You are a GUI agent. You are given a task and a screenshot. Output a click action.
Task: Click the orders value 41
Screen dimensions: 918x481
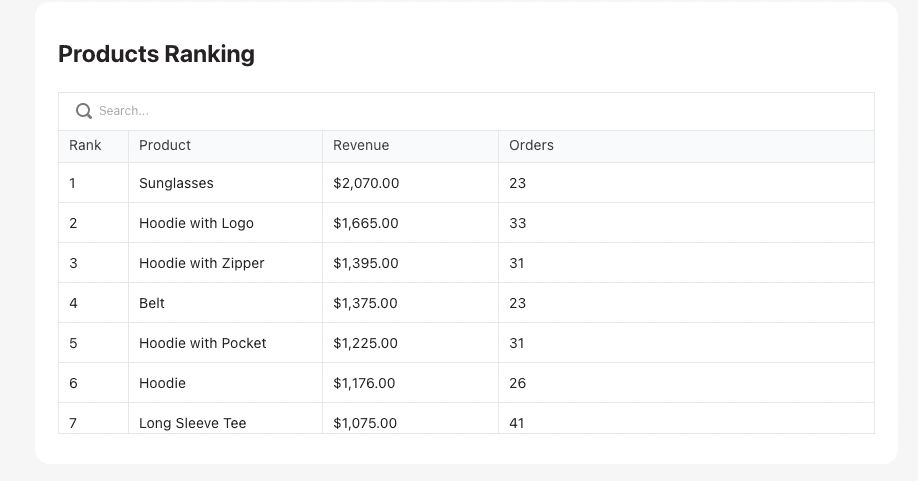(517, 422)
